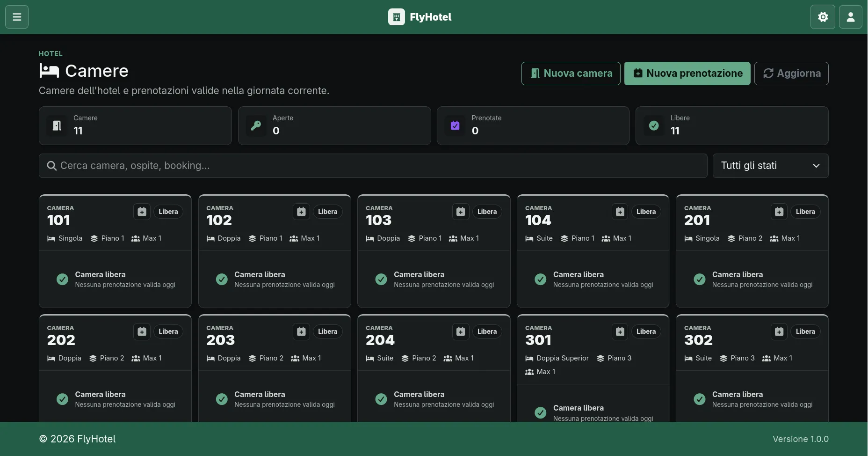The width and height of the screenshot is (868, 456).
Task: Open the room 103 card
Action: (434, 251)
